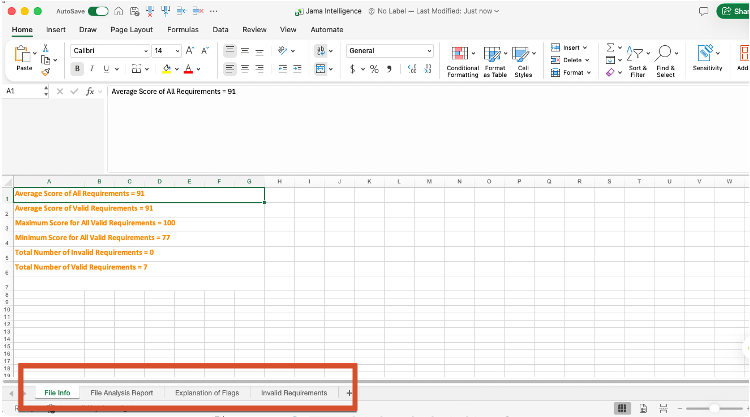Viewport: 750px width, 417px height.
Task: Open the Formulas ribbon tab
Action: [x=183, y=30]
